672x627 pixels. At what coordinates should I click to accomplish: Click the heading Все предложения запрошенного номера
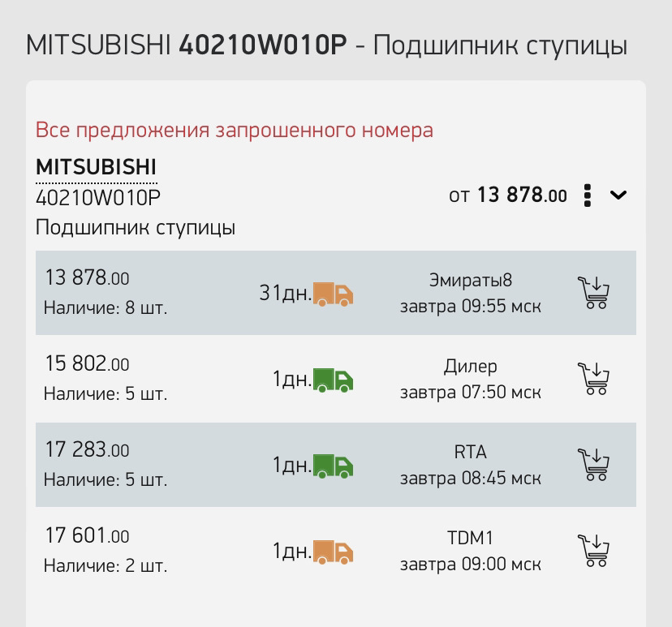pyautogui.click(x=235, y=130)
